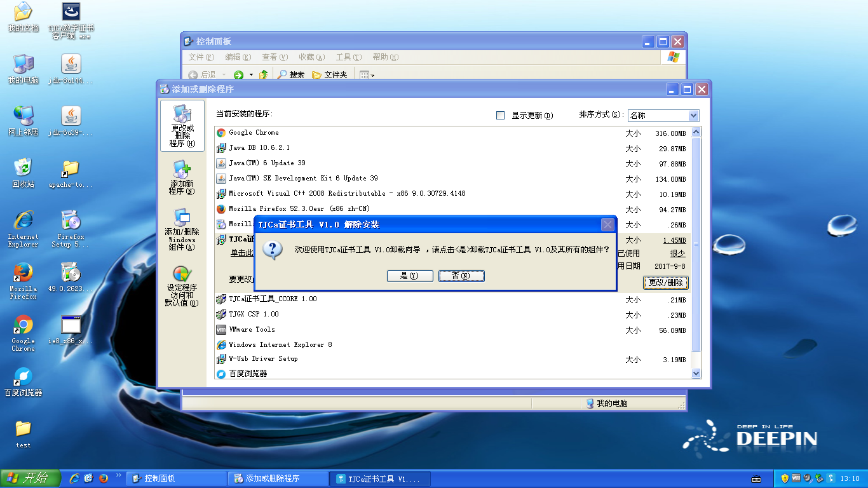Image resolution: width=868 pixels, height=488 pixels.
Task: Open 我的电脑 desktop icon
Action: point(23,69)
